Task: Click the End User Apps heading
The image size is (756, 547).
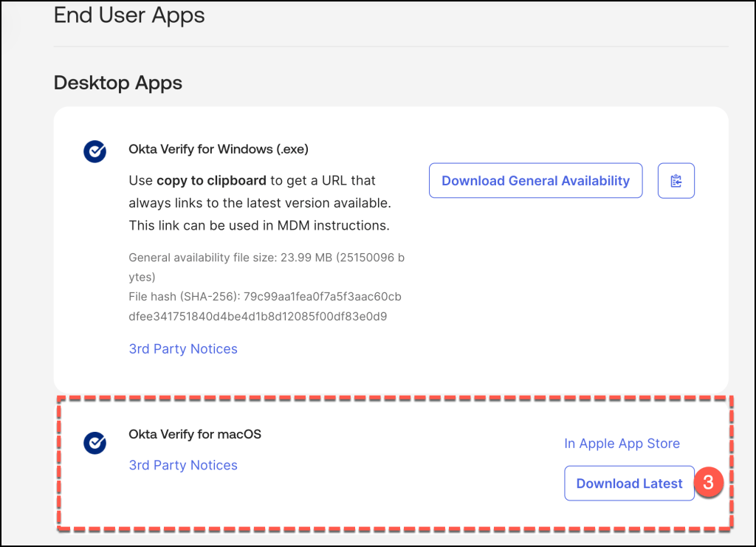Action: pos(129,15)
